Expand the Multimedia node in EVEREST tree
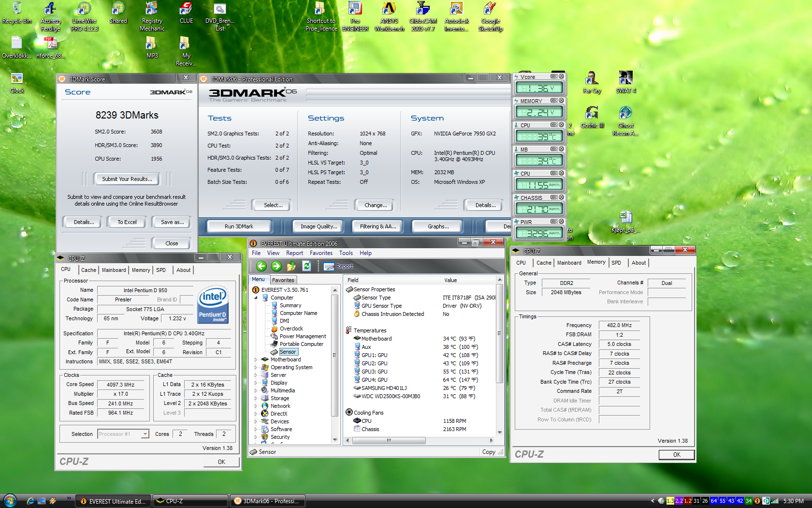Screen dimensions: 812x508 point(256,390)
